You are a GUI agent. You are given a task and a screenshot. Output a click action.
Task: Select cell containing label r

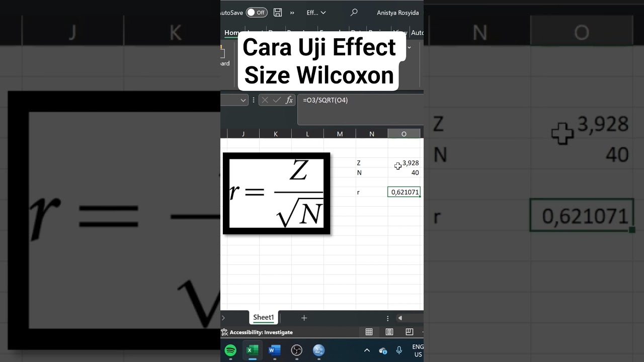pyautogui.click(x=372, y=192)
